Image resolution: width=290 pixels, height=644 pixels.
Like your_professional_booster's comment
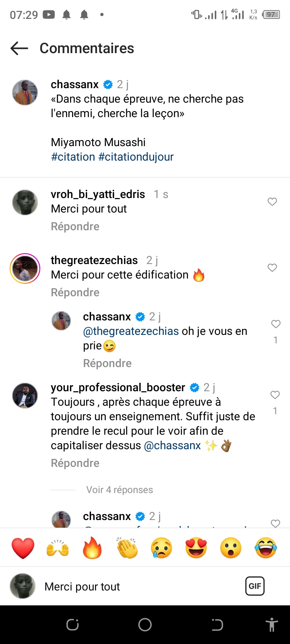click(x=275, y=395)
